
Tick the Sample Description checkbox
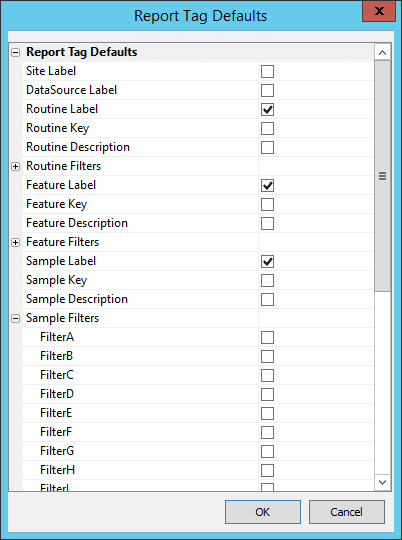[x=267, y=300]
